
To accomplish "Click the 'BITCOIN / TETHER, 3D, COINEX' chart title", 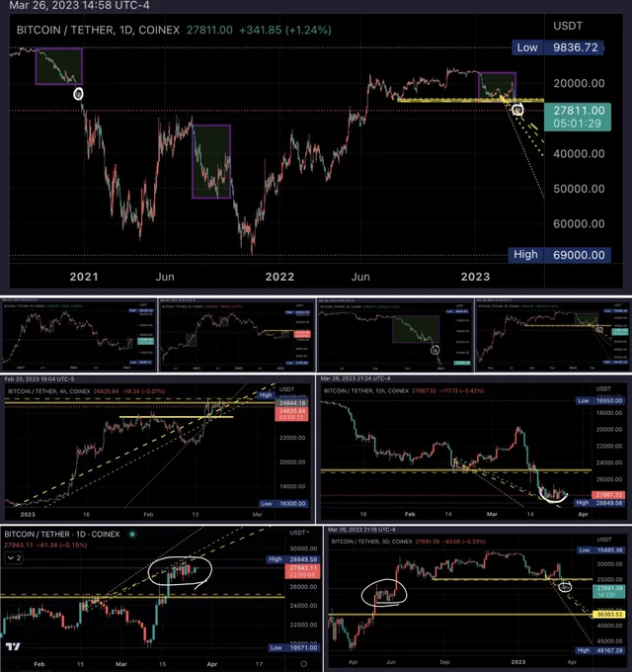I will point(371,542).
